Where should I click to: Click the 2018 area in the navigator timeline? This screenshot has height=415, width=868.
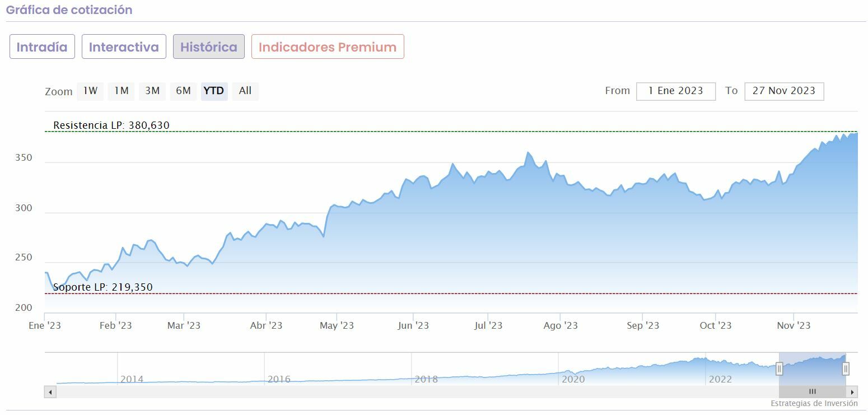click(x=426, y=379)
